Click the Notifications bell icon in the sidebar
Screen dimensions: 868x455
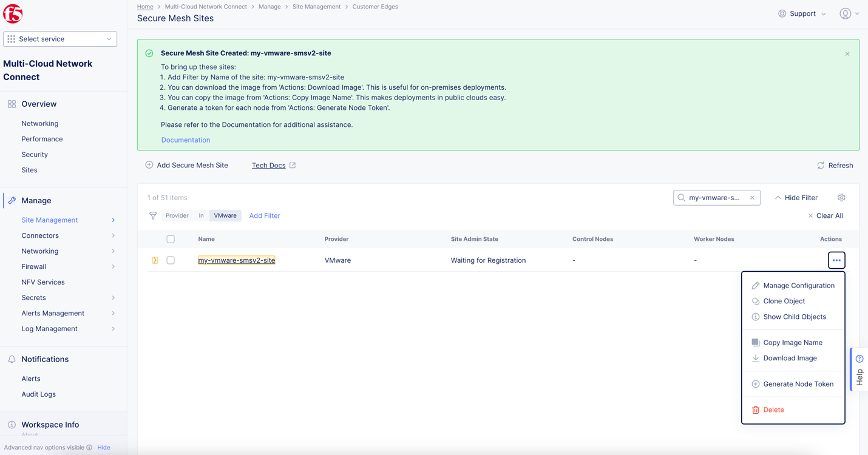click(12, 359)
